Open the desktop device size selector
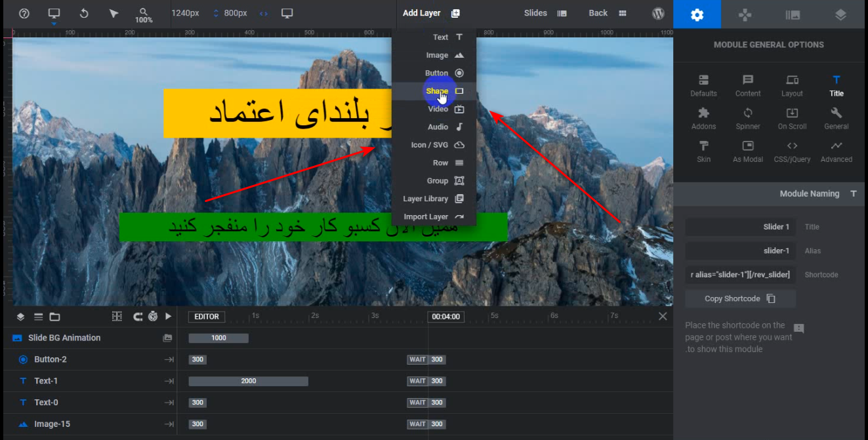The image size is (868, 440). (54, 13)
